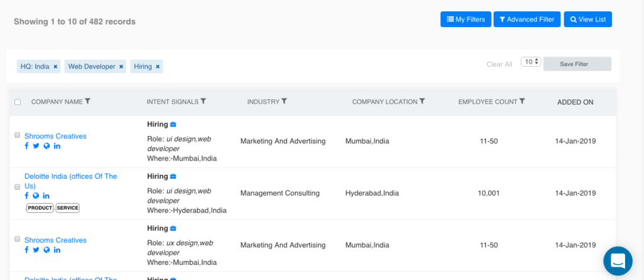Open Facebook icon of first Shrooms Creatives
The width and height of the screenshot is (644, 280).
26,146
